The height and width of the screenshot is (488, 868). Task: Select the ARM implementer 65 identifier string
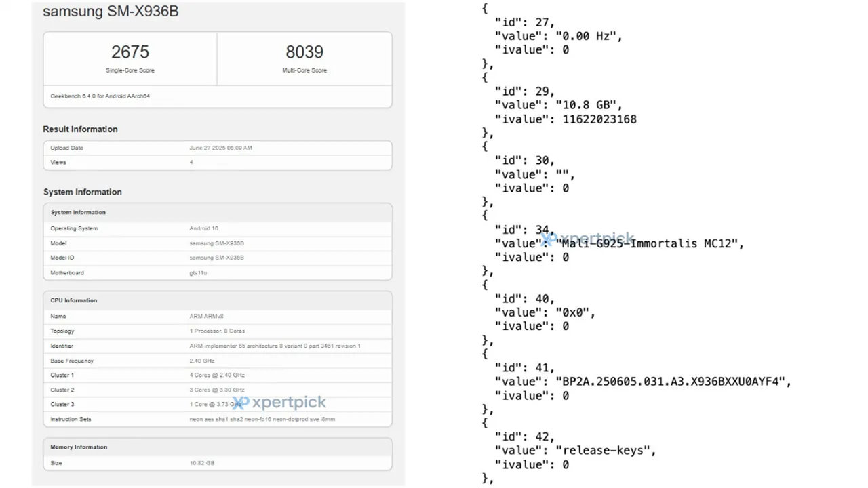tap(275, 346)
